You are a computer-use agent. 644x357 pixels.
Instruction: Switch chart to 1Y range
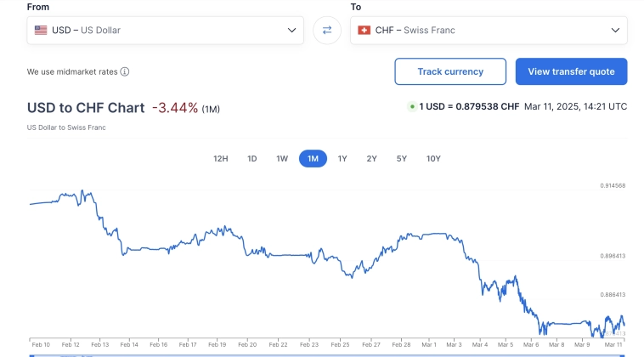(x=342, y=158)
